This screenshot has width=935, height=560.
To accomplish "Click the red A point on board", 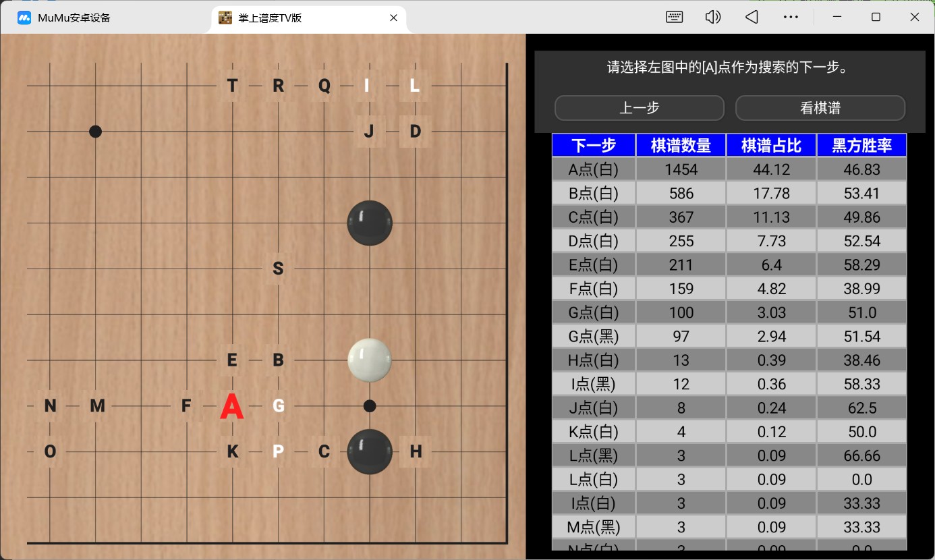I will point(232,406).
